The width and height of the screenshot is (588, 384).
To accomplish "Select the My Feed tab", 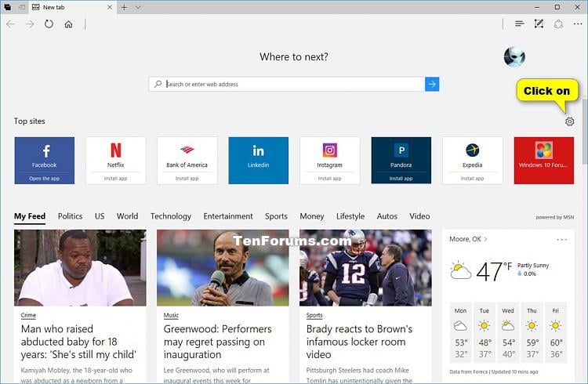I will click(x=30, y=216).
